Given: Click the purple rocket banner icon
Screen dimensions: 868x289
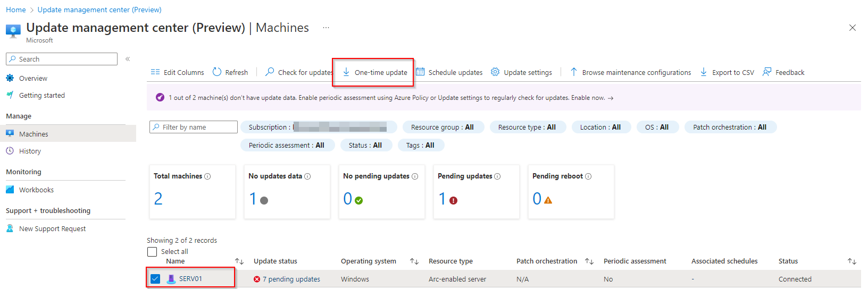Looking at the screenshot, I should pyautogui.click(x=160, y=97).
